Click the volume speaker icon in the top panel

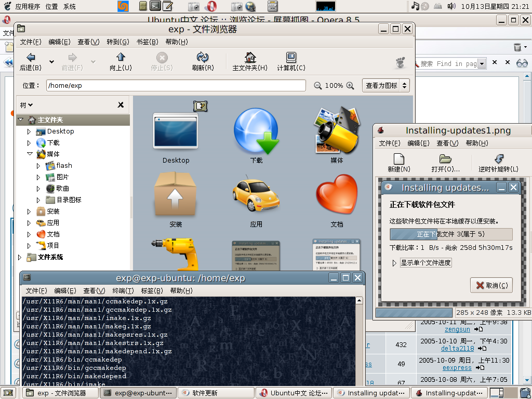click(x=451, y=6)
